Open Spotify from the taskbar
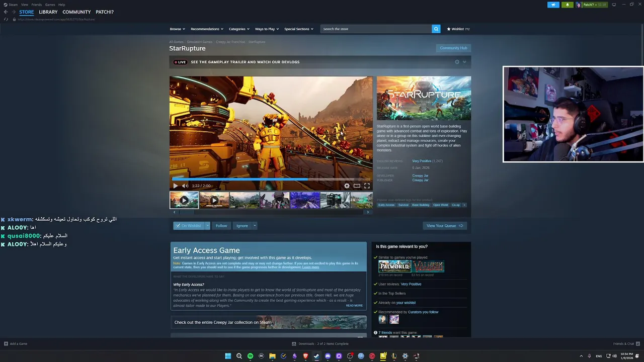Viewport: 644px width, 362px height. 250,356
